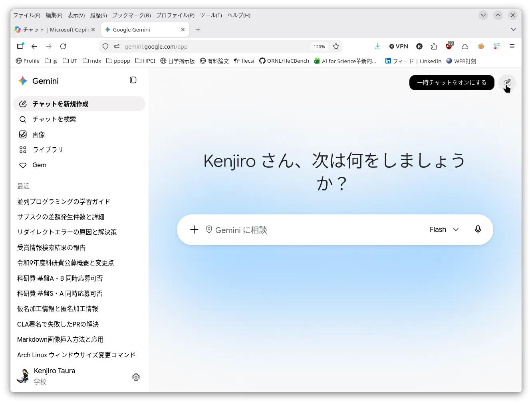Switch to the Microsoft Copilot tab
The width and height of the screenshot is (532, 404).
56,30
